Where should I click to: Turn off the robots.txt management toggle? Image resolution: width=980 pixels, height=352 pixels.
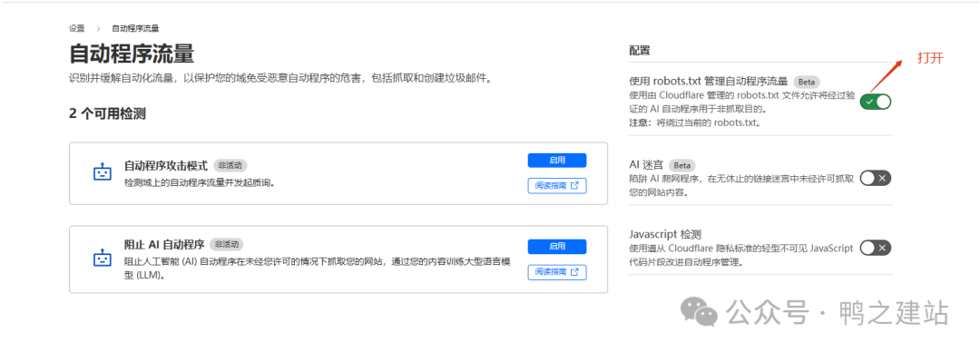pos(876,102)
